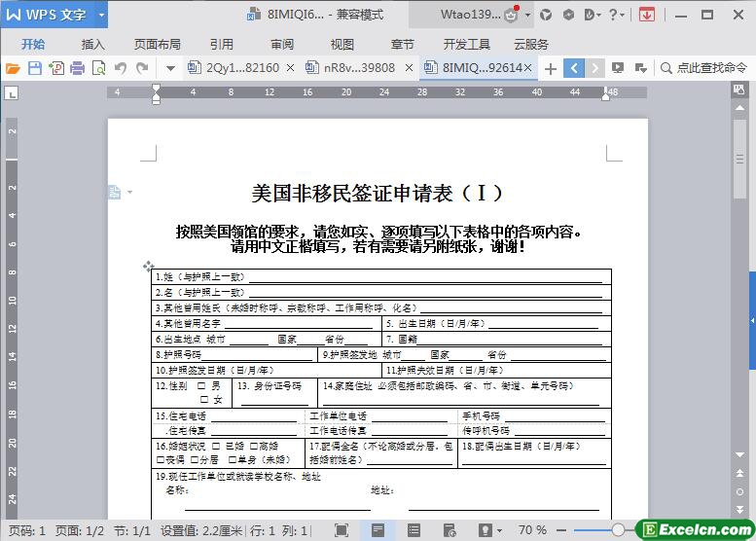Open the 章节 ribbon tab
Image resolution: width=756 pixels, height=541 pixels.
pyautogui.click(x=403, y=45)
